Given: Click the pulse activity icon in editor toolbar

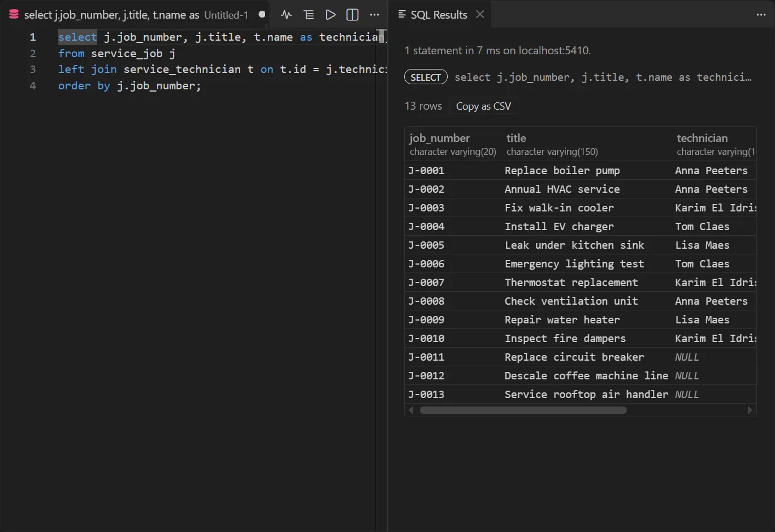Looking at the screenshot, I should (287, 15).
